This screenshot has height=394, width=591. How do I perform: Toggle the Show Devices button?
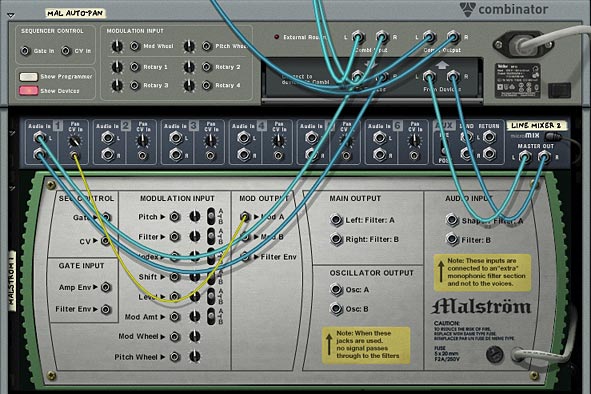29,91
